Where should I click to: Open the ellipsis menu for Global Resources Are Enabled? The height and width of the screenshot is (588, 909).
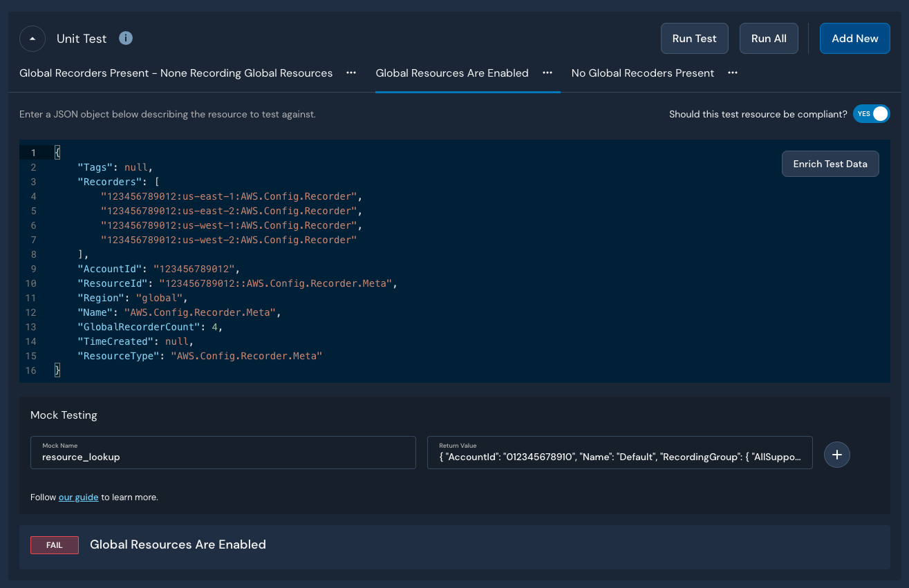(x=547, y=73)
